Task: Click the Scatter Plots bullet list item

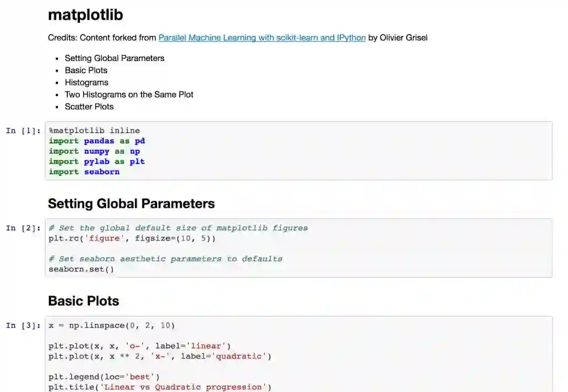Action: (89, 107)
